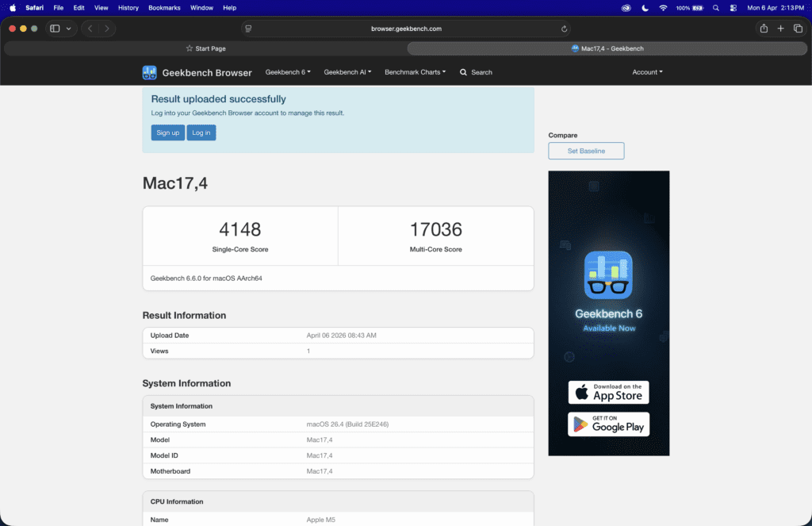Image resolution: width=812 pixels, height=526 pixels.
Task: Expand the Geekbench 6 dropdown
Action: (x=288, y=72)
